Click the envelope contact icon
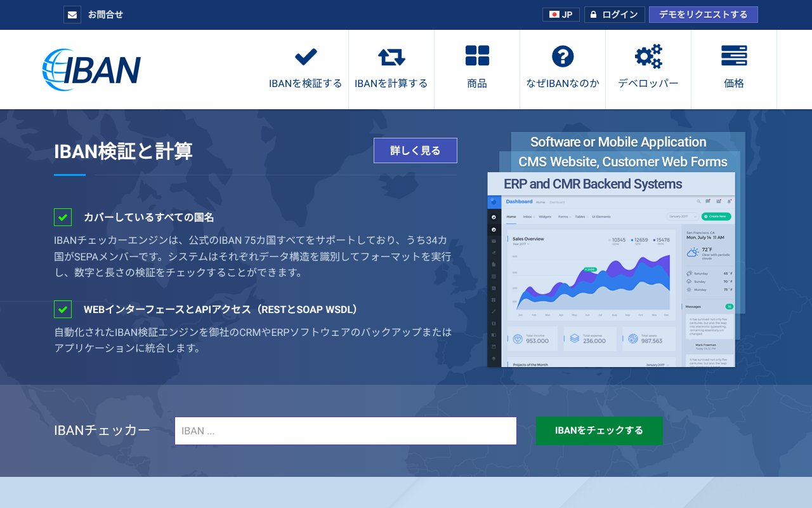 pyautogui.click(x=72, y=14)
